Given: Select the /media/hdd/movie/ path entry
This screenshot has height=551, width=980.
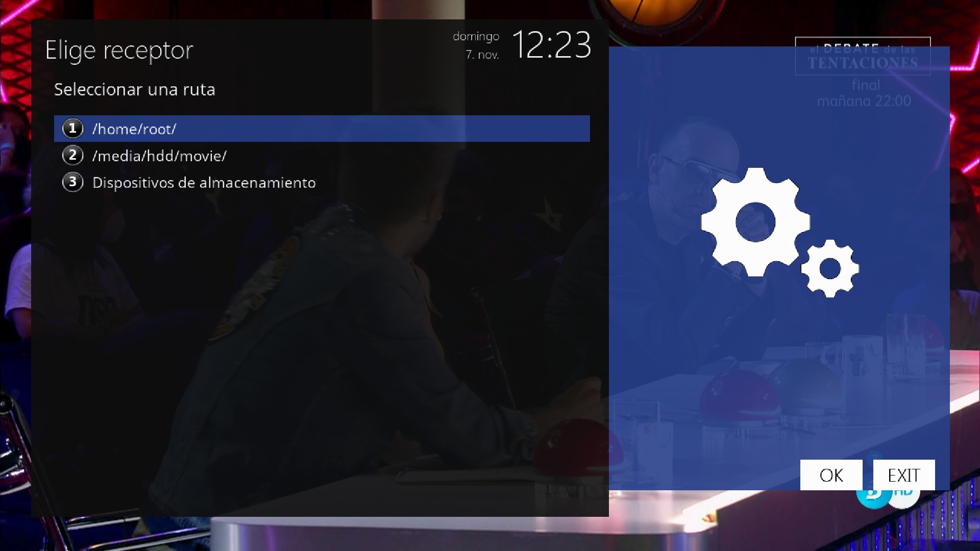Looking at the screenshot, I should (159, 156).
